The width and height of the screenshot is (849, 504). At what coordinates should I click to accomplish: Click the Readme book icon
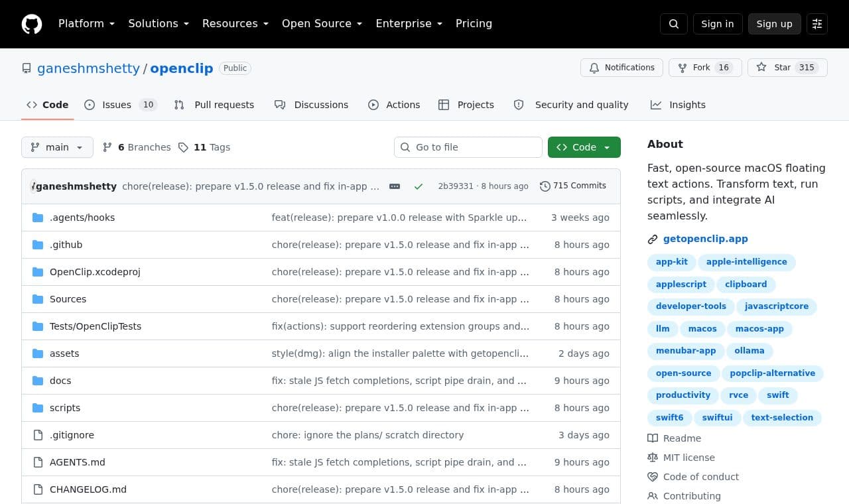[653, 438]
